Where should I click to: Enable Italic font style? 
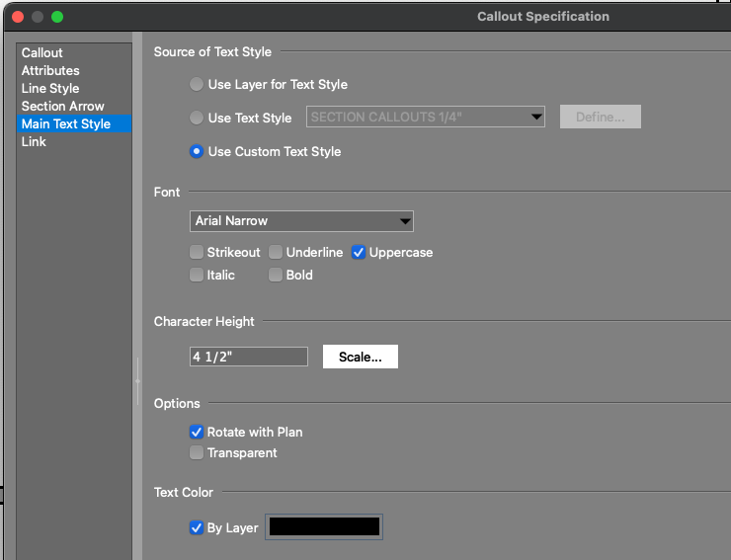(x=198, y=276)
